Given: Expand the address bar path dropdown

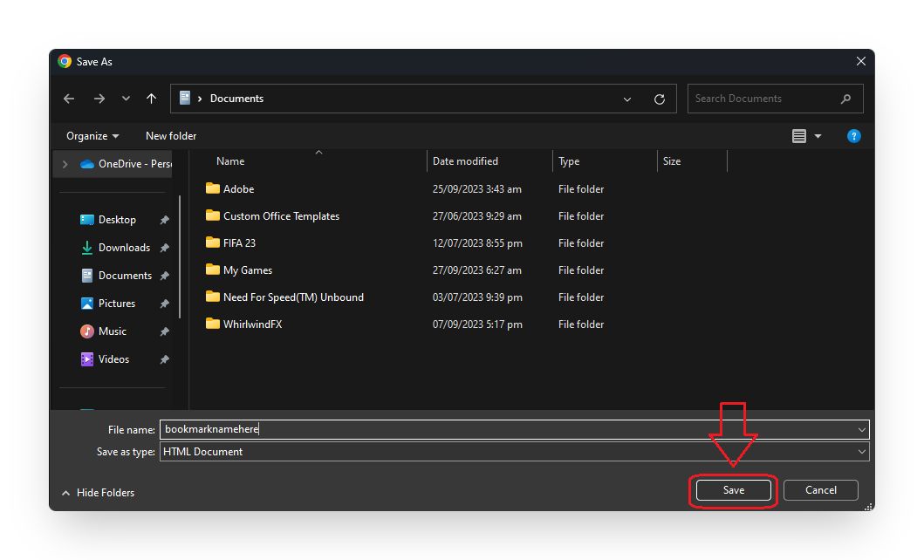Looking at the screenshot, I should [x=626, y=99].
